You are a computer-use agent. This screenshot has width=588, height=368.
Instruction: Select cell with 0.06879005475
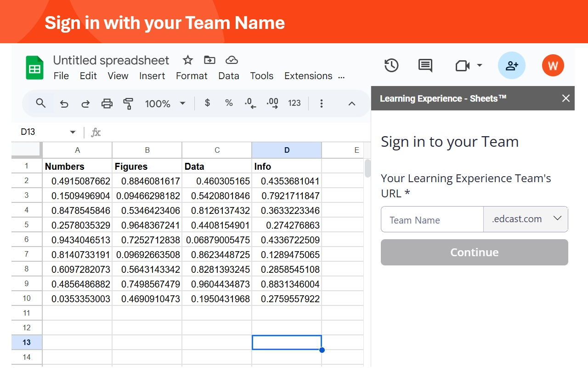click(x=217, y=240)
